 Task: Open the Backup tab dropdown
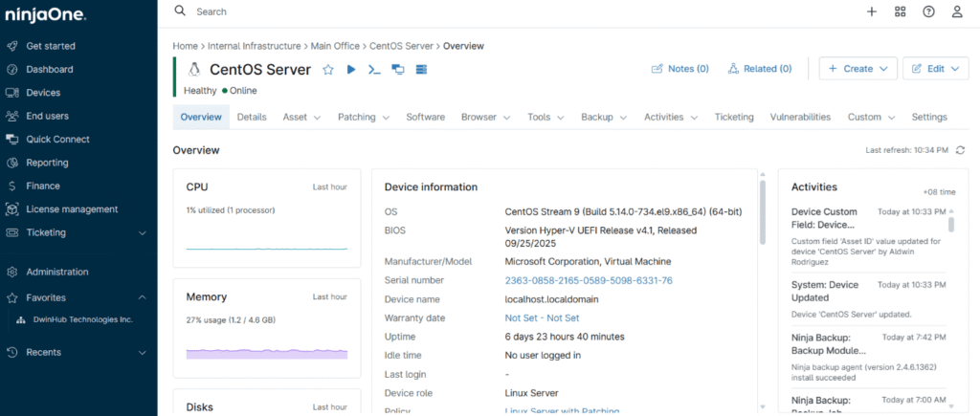(605, 117)
